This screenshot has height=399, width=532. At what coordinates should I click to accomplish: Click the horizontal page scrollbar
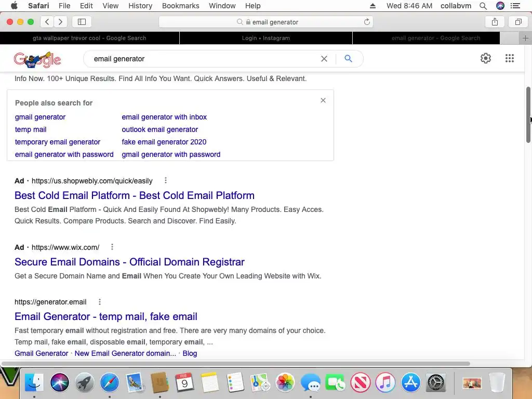click(x=236, y=363)
